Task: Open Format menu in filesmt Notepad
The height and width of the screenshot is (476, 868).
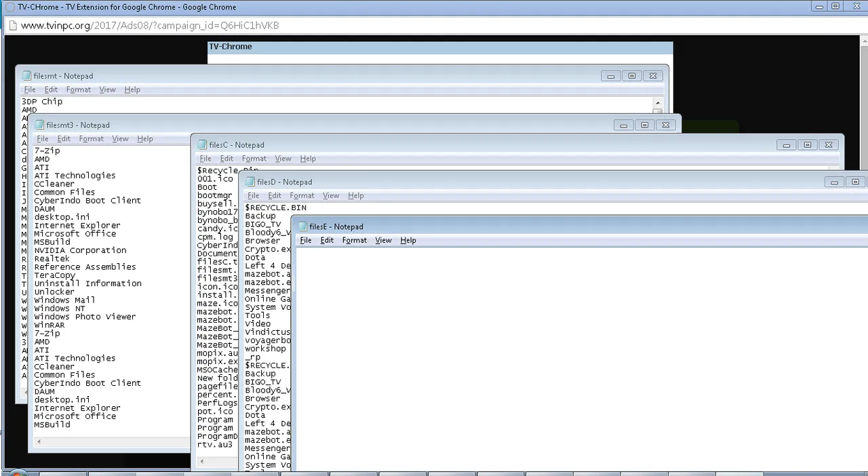Action: coord(78,90)
